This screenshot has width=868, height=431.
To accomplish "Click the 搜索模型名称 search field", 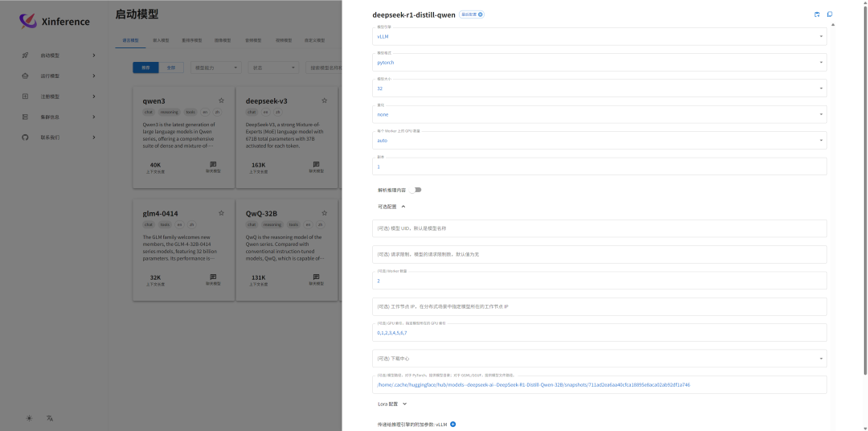I will [x=324, y=68].
